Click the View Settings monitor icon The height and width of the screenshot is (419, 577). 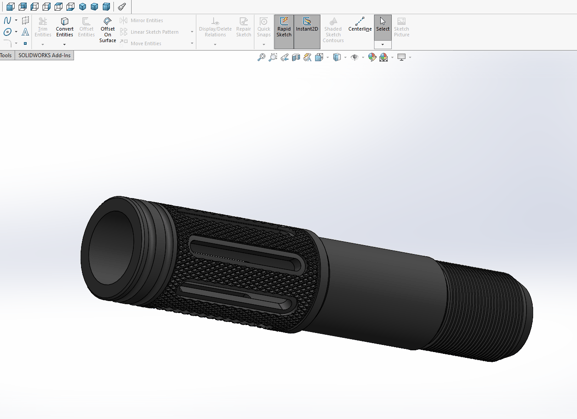coord(401,57)
